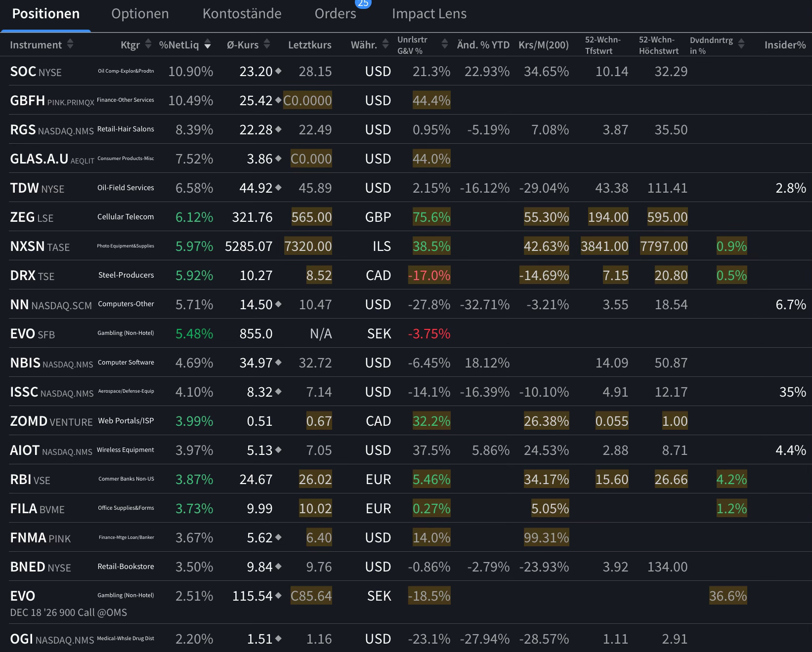
Task: Click the diamond icon next to EVO option's 115.54
Action: pos(278,596)
